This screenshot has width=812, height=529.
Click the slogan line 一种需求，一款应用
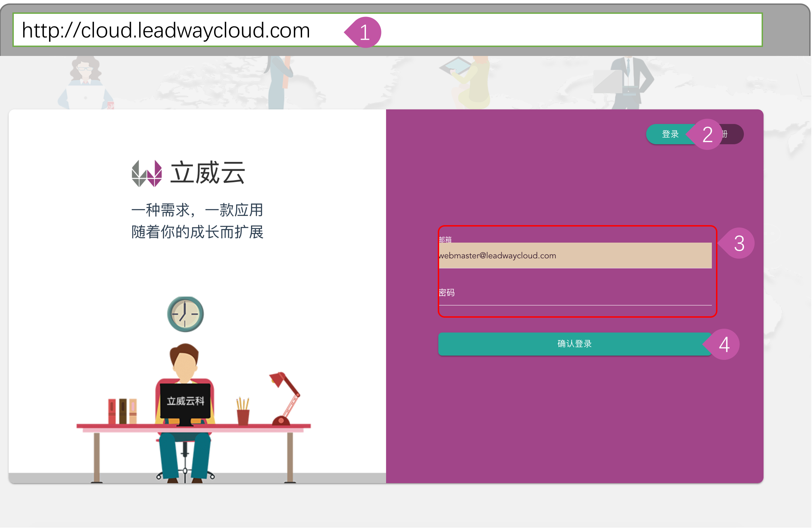pos(197,210)
